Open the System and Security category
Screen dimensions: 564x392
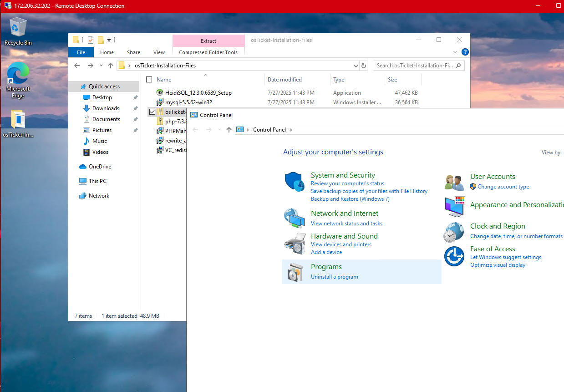click(x=343, y=175)
